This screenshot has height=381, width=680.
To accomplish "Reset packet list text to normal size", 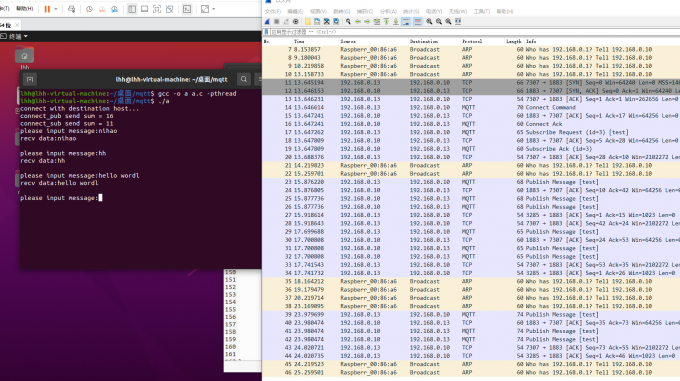I will 448,21.
